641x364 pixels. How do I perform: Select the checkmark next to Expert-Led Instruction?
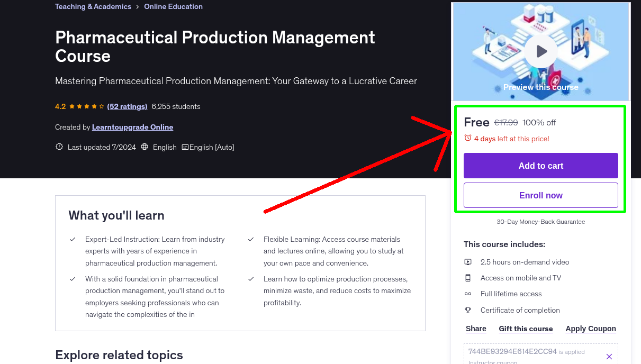(x=73, y=239)
